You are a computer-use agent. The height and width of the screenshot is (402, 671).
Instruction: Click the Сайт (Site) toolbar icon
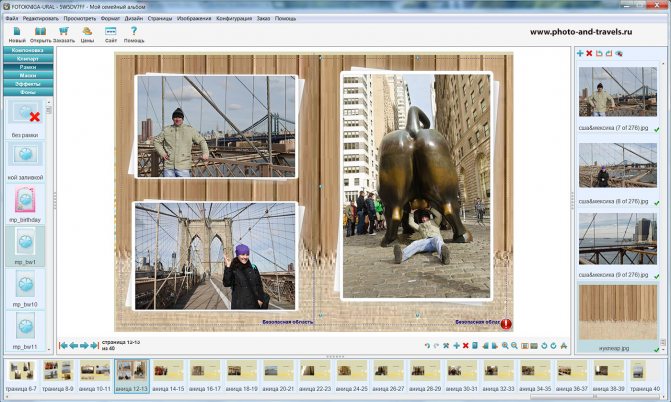coord(111,31)
